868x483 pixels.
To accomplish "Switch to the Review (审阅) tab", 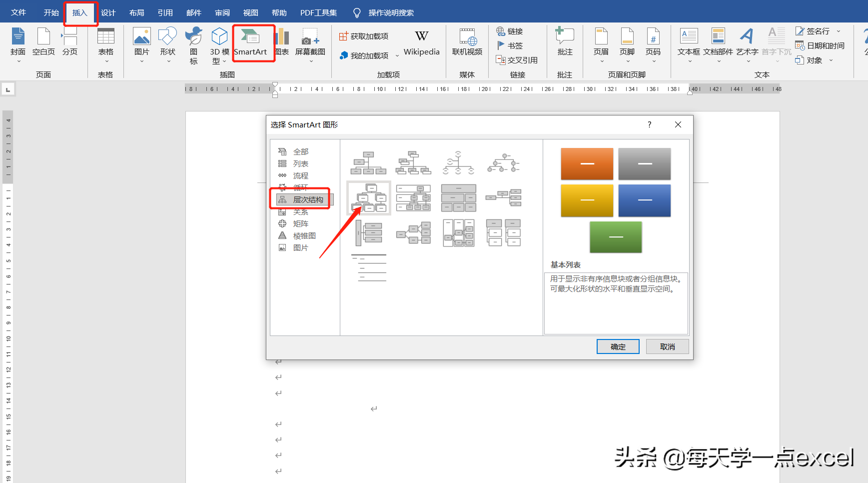I will point(222,12).
